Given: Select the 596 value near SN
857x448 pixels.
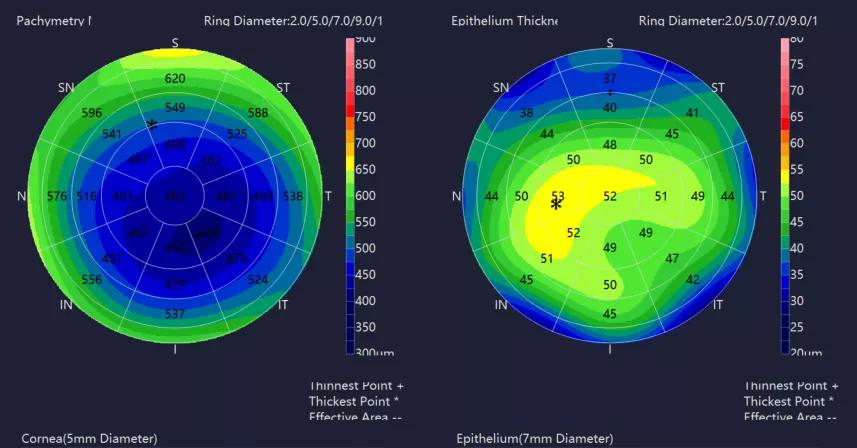Looking at the screenshot, I should tap(92, 113).
